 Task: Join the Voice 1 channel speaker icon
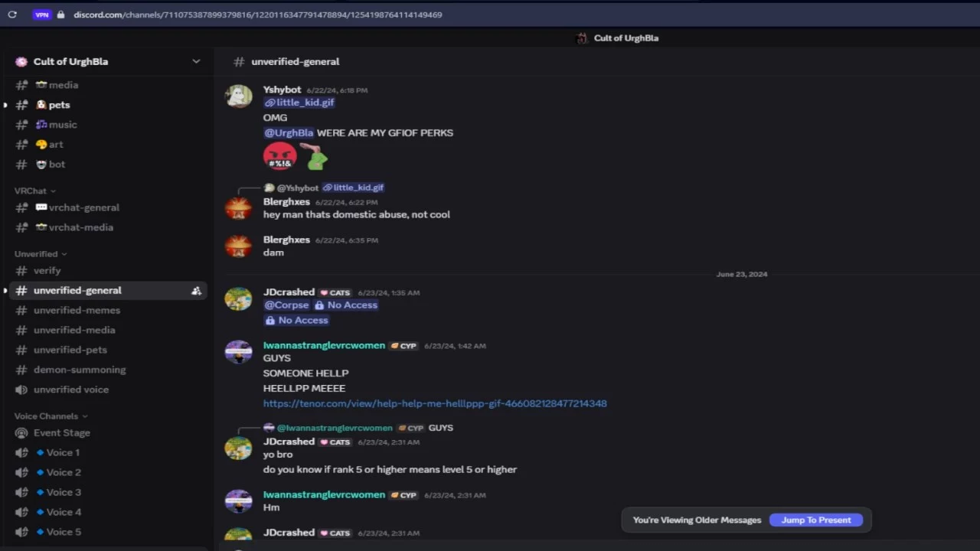click(21, 452)
